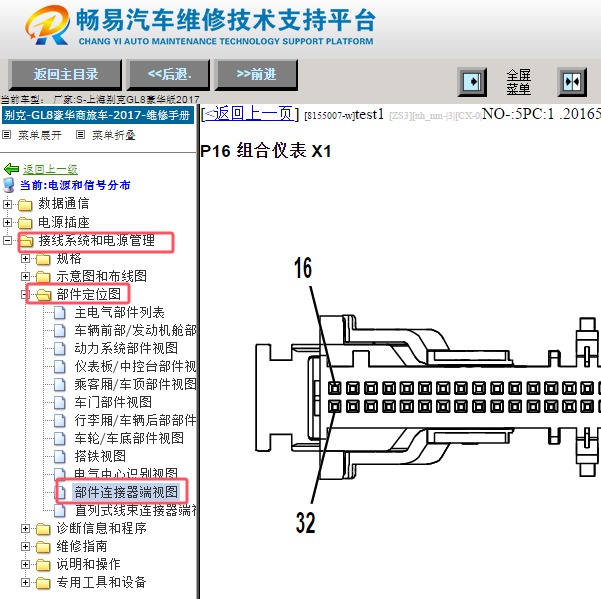Viewport: 601px width, 599px height.
Task: Click the 规格 folder icon
Action: (x=43, y=259)
